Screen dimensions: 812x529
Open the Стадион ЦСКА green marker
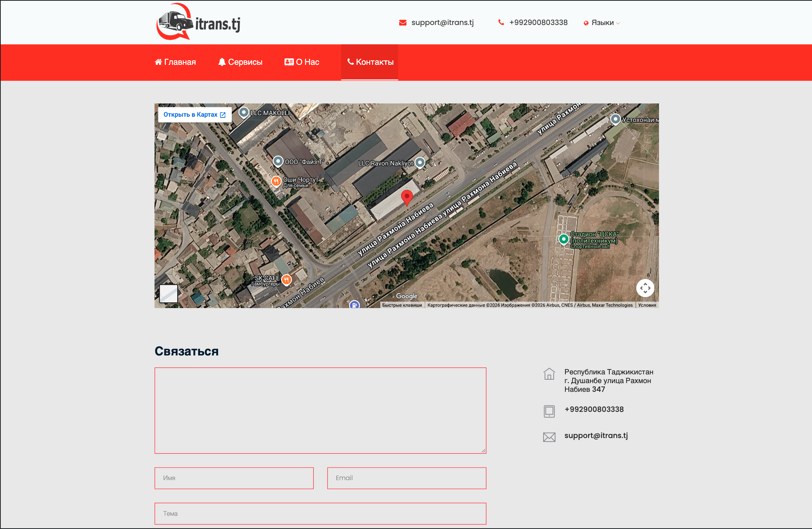[x=564, y=239]
